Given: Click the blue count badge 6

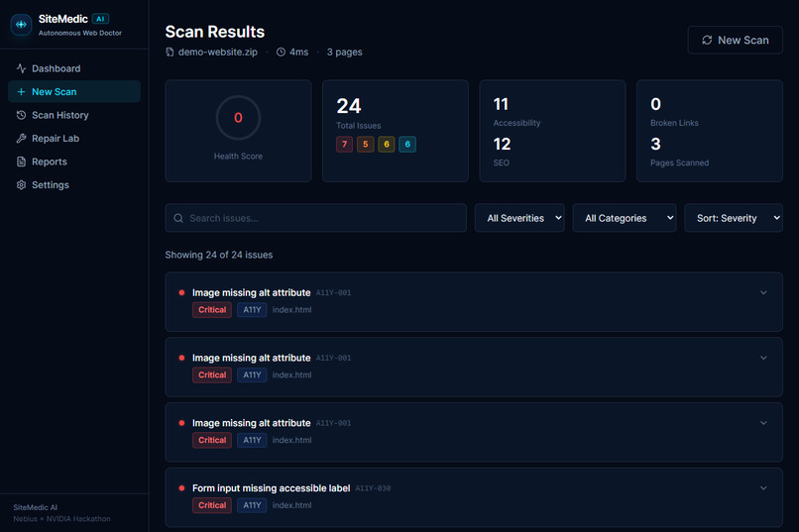Looking at the screenshot, I should pos(407,144).
